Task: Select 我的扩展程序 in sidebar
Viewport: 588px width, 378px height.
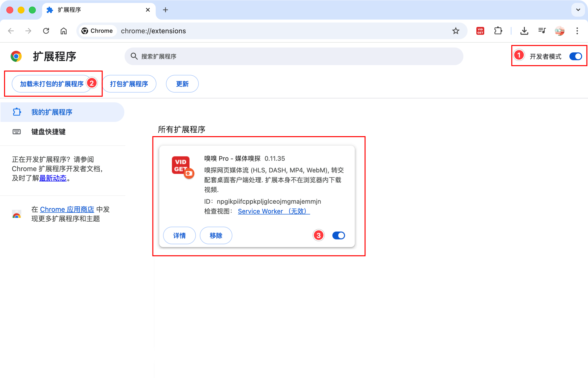Action: (62, 112)
